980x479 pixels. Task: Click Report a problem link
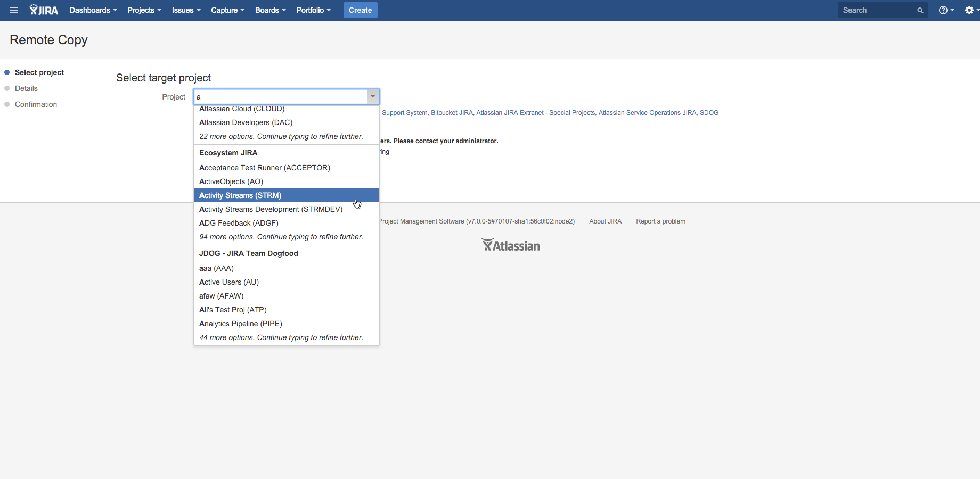point(660,221)
